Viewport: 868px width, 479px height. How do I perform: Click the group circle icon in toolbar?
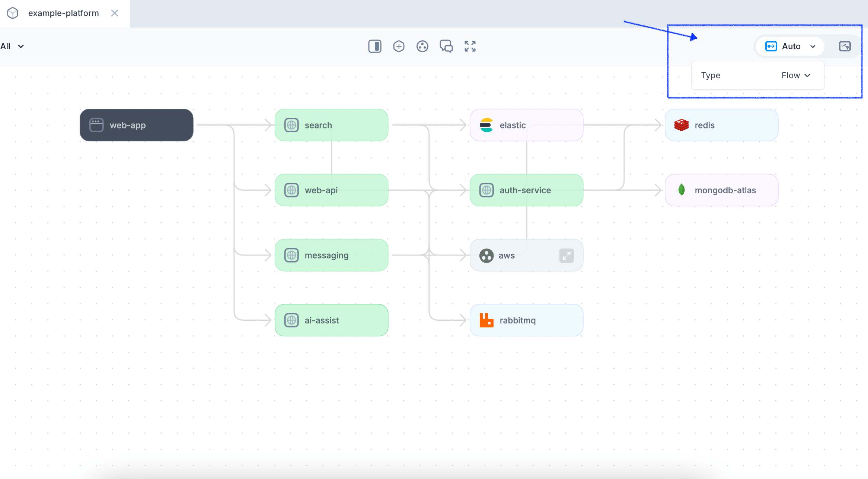[x=422, y=46]
